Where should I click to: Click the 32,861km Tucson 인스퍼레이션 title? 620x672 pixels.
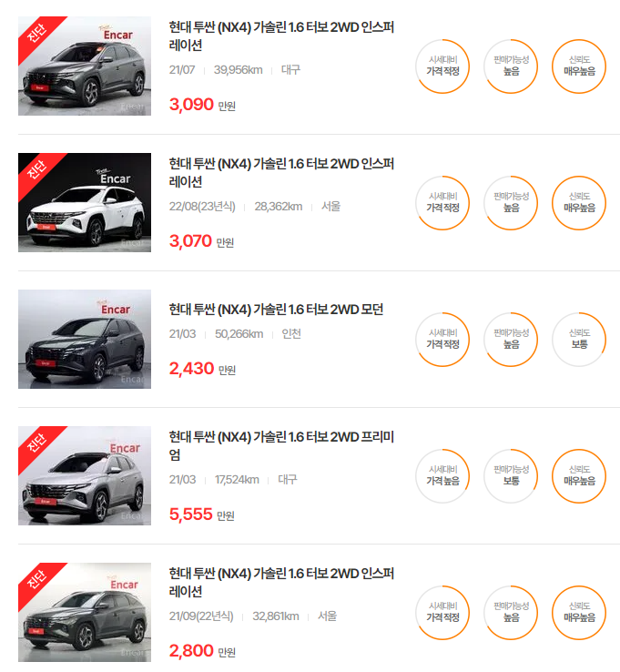point(281,583)
